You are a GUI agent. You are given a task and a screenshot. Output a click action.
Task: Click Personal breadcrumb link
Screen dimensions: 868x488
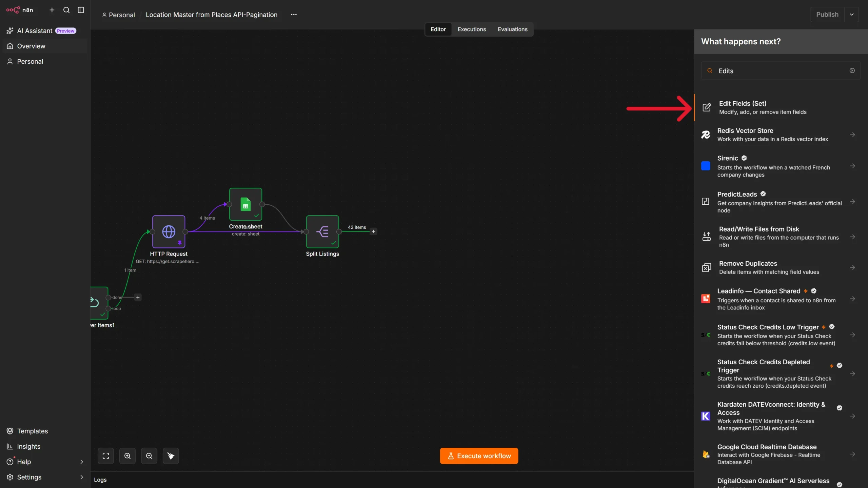coord(119,15)
